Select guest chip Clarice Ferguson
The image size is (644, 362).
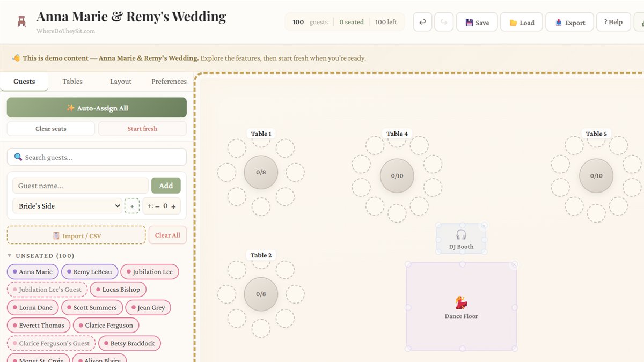(x=106, y=326)
